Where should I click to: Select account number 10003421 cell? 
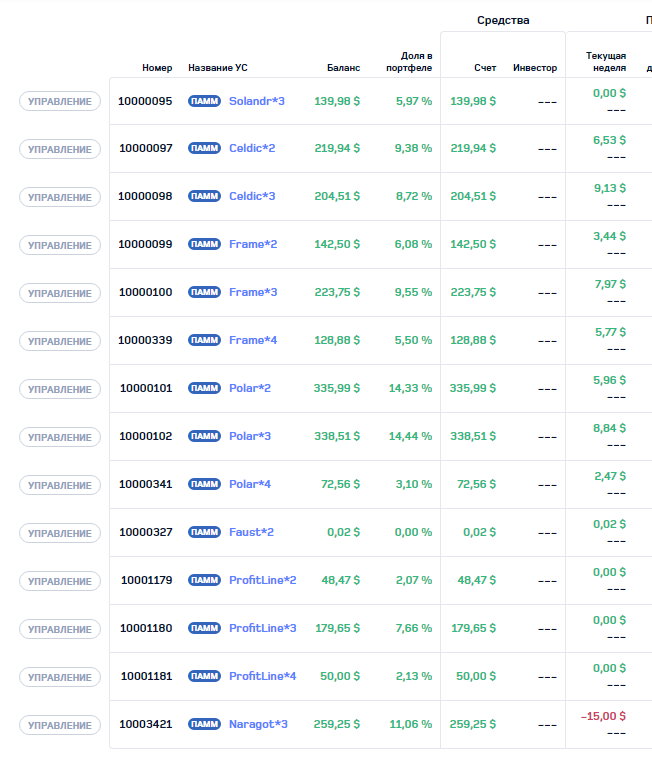(145, 724)
